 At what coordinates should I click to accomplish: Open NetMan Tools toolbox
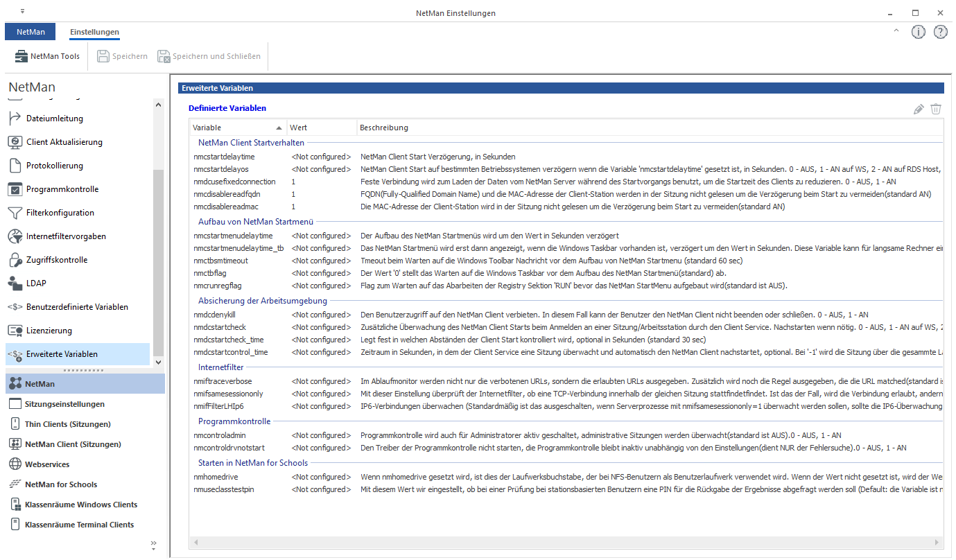pyautogui.click(x=47, y=56)
